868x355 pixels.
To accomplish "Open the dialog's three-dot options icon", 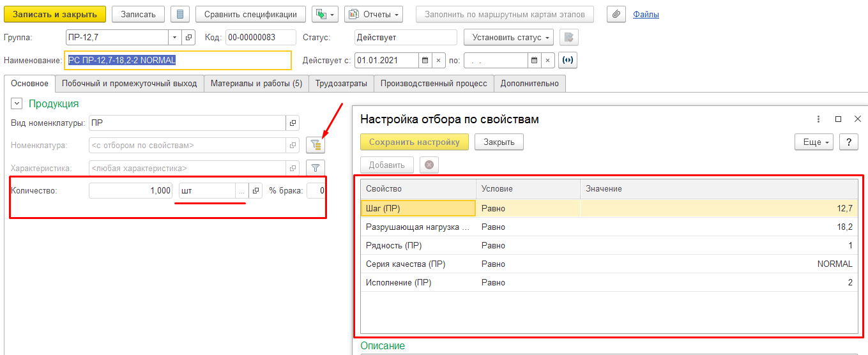I will pos(818,119).
